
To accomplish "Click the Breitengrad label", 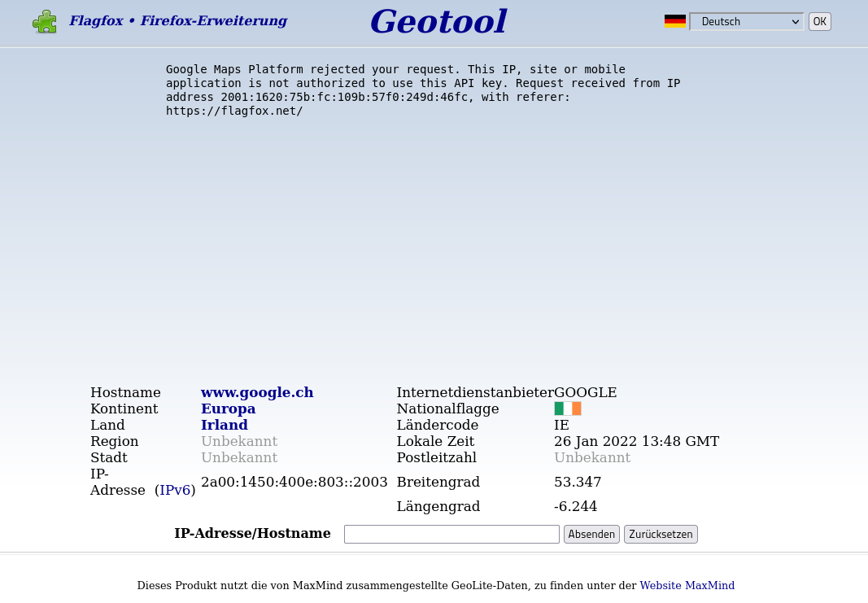I will [438, 482].
